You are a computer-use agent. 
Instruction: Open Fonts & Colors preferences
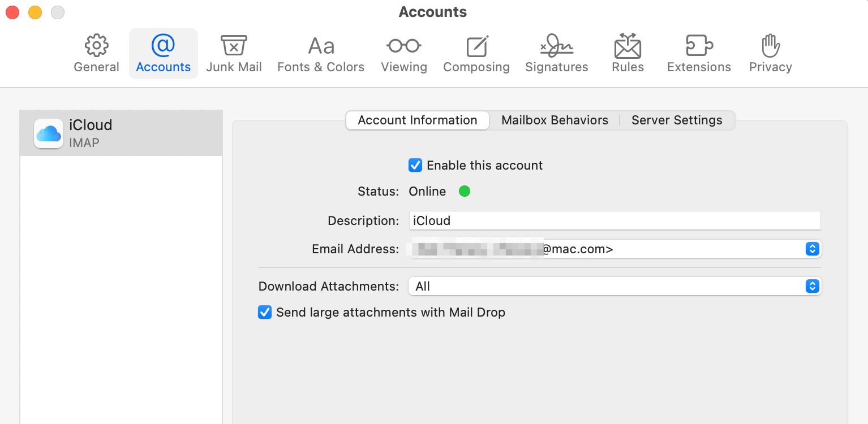click(x=321, y=54)
